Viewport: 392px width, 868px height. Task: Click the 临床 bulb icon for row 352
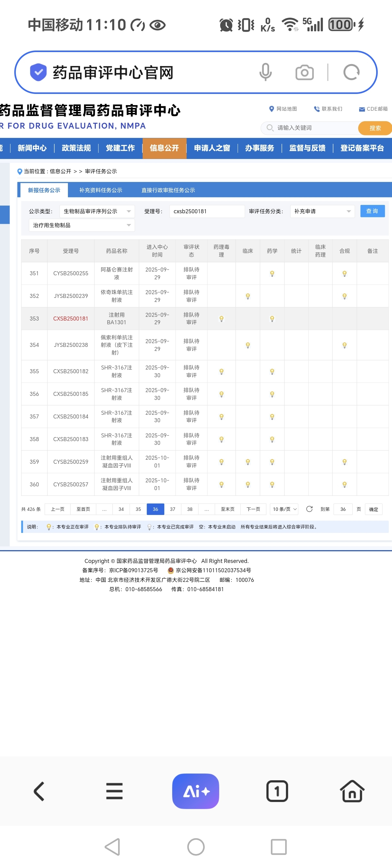[248, 296]
